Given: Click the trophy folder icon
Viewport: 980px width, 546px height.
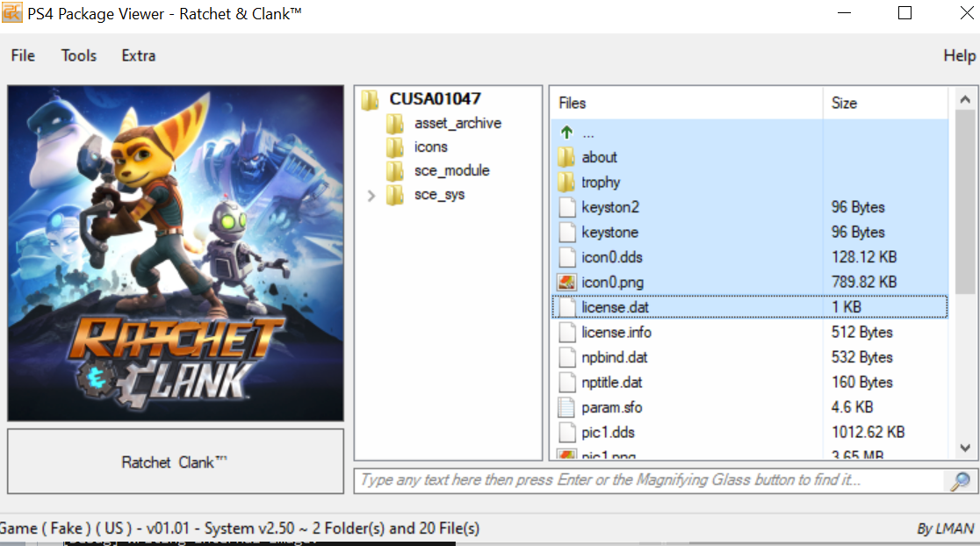Looking at the screenshot, I should [x=566, y=182].
